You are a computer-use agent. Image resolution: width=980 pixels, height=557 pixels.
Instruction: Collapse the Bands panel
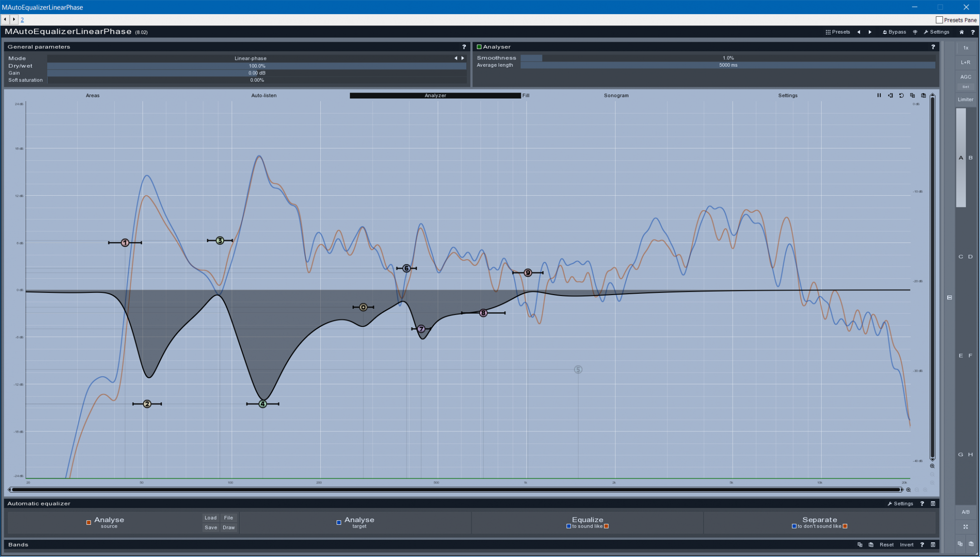pos(933,545)
